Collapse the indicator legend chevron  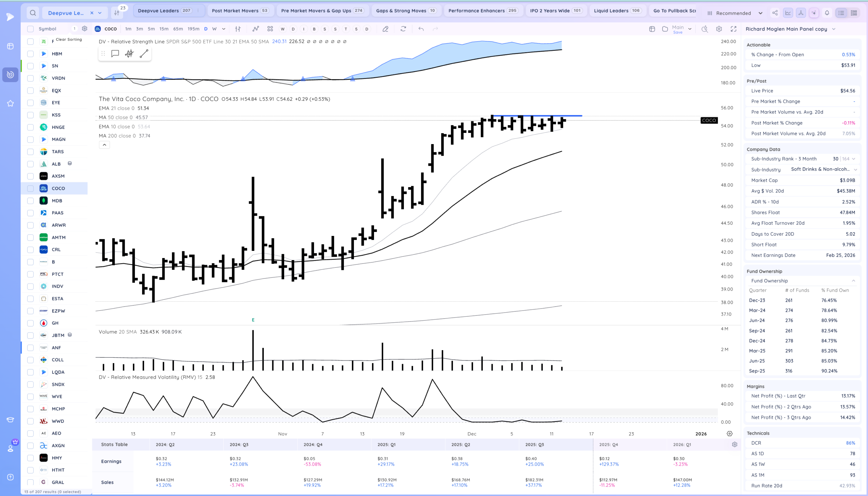[x=104, y=145]
